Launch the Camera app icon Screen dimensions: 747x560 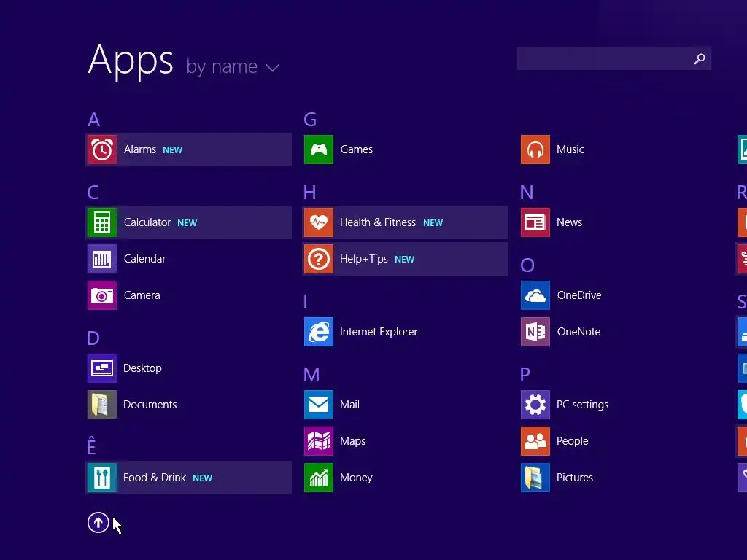(102, 295)
